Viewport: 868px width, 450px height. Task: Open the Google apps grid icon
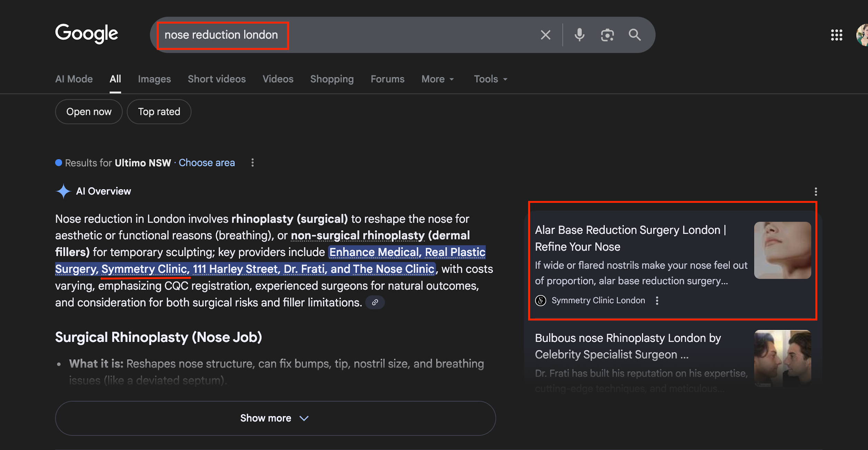[837, 35]
